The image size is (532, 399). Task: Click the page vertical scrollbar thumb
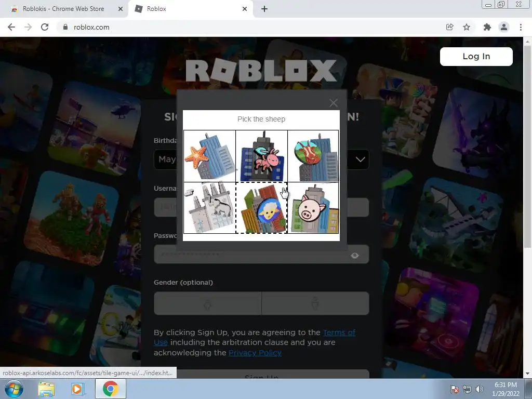point(527,146)
